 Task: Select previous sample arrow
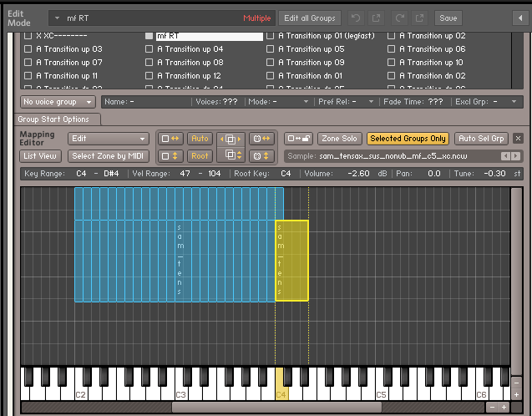tap(505, 156)
